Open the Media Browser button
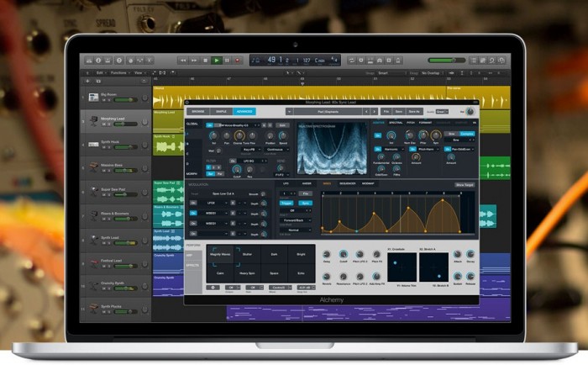The width and height of the screenshot is (588, 365). (x=501, y=60)
